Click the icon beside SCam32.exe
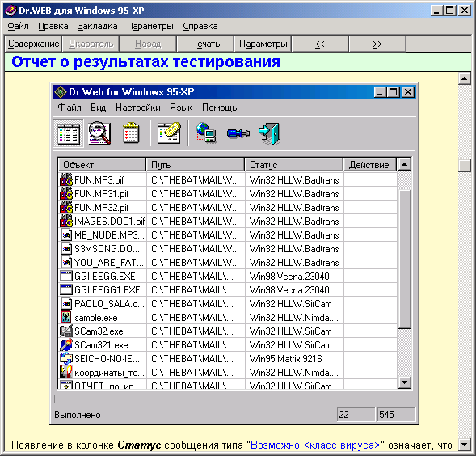This screenshot has width=476, height=456. coord(66,331)
